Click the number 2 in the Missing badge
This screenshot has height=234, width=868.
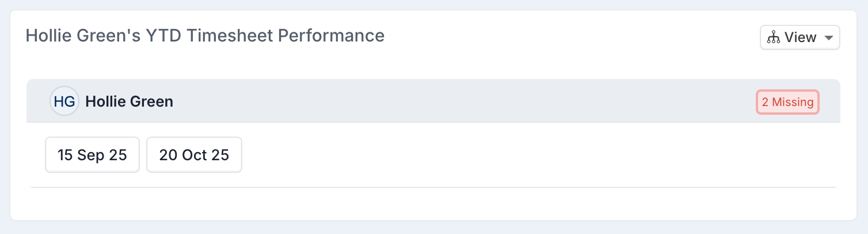[765, 103]
